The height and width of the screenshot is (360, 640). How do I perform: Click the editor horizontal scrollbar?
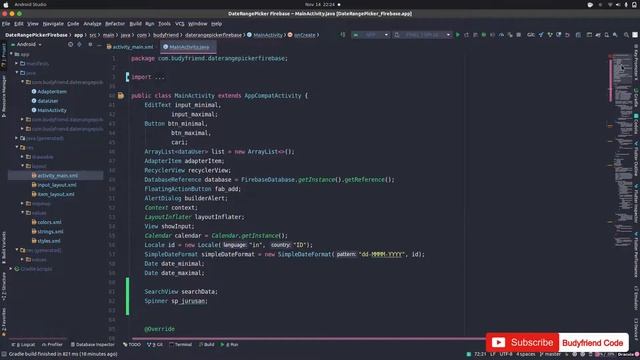point(308,338)
